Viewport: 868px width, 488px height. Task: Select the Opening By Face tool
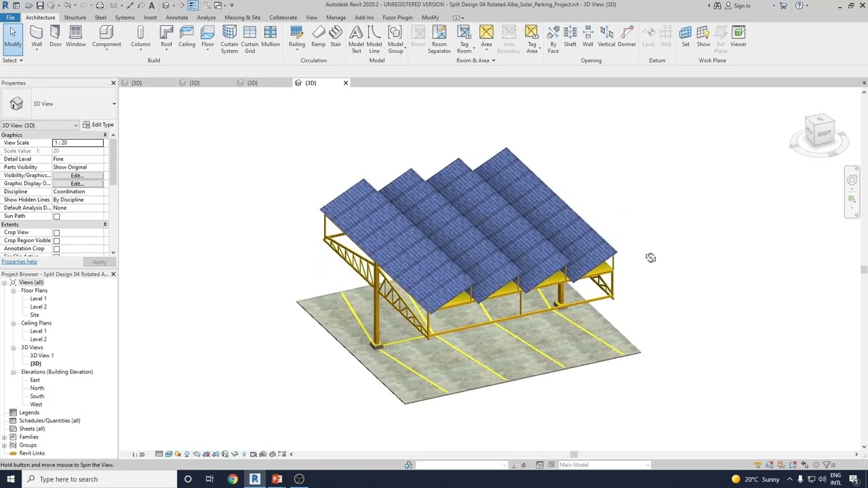(553, 39)
